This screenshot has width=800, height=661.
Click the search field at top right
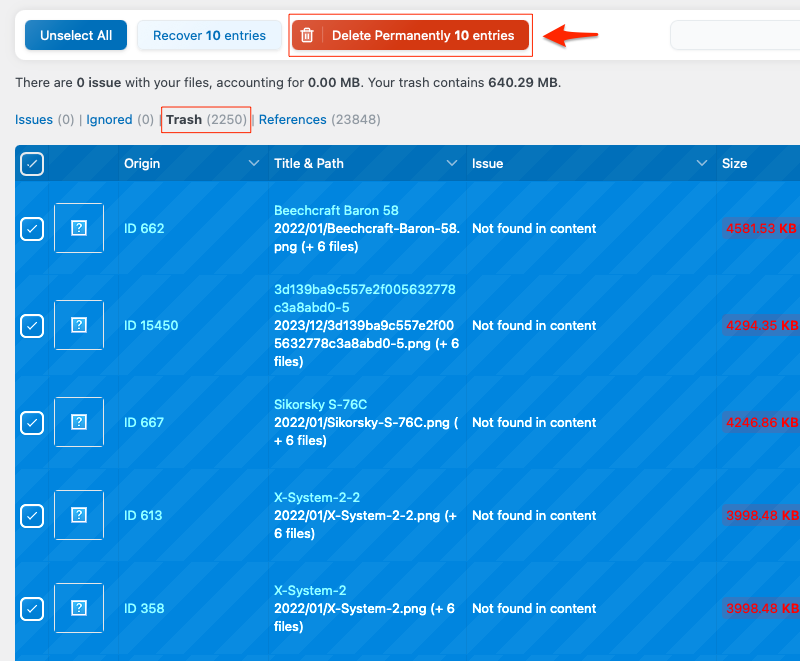click(x=735, y=36)
